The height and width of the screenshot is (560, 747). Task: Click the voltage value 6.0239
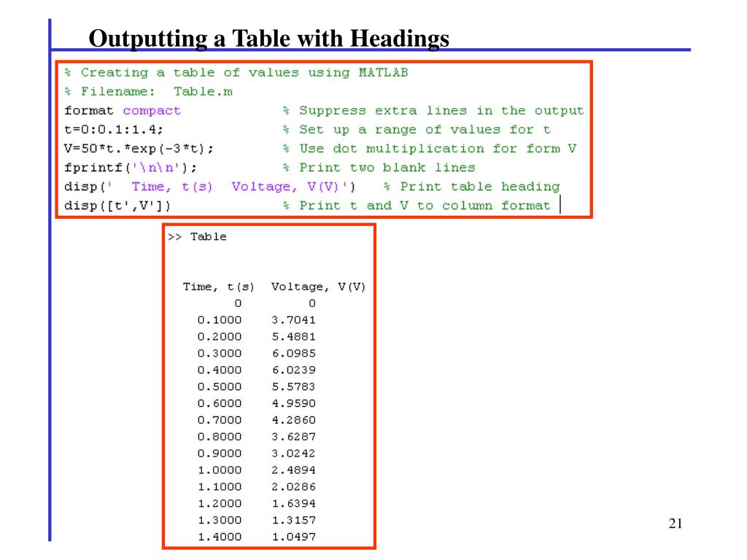click(x=293, y=370)
